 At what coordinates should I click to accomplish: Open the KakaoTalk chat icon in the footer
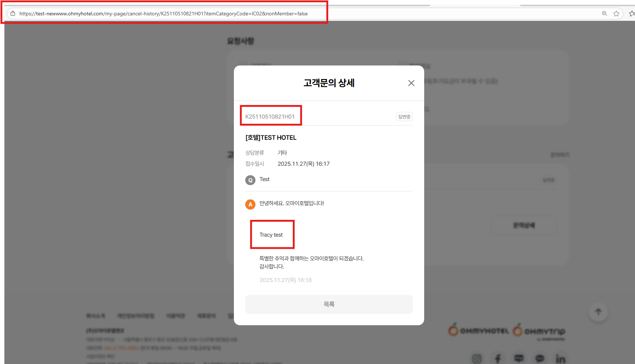[x=540, y=359]
